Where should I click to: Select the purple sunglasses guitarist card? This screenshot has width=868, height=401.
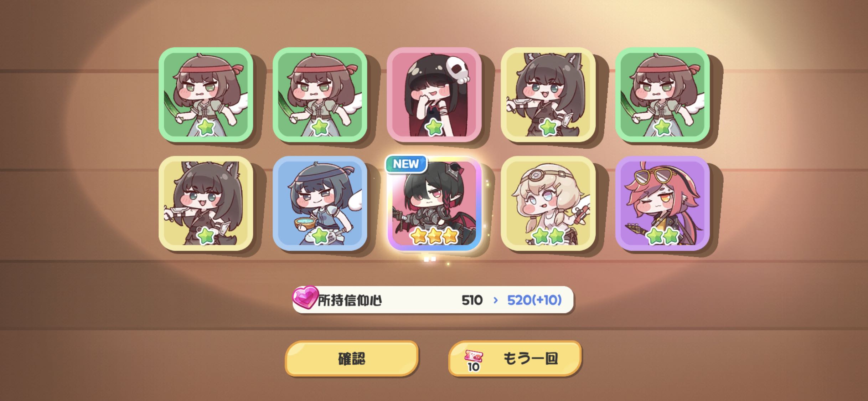point(662,203)
